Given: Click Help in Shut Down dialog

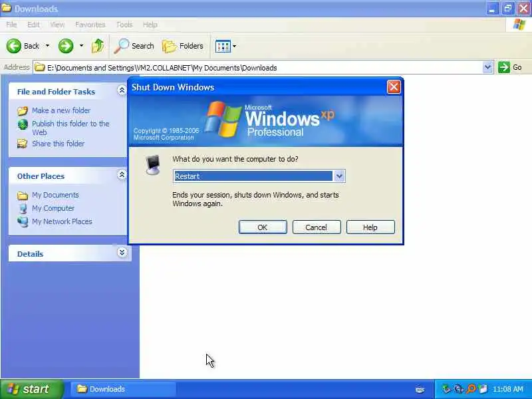Looking at the screenshot, I should [370, 227].
